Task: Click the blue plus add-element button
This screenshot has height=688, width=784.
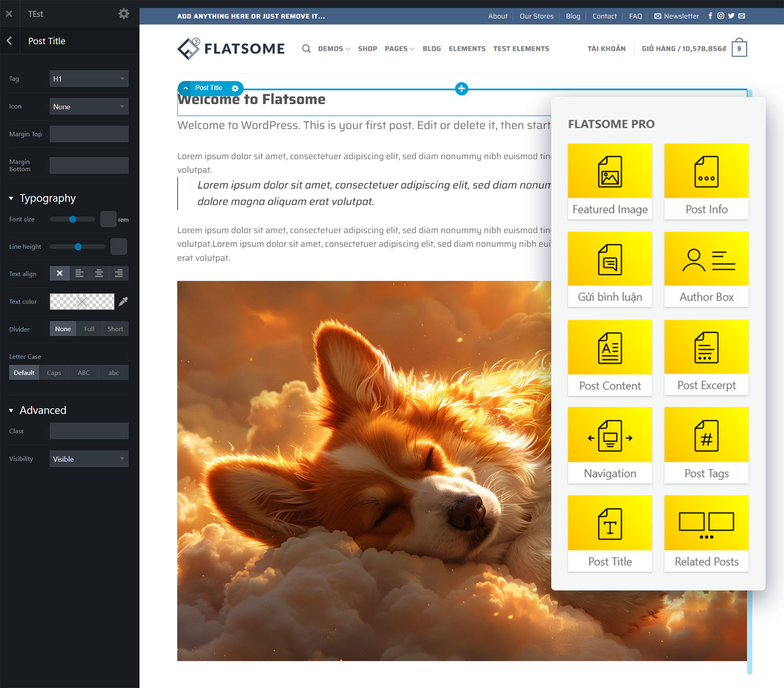Action: tap(461, 89)
